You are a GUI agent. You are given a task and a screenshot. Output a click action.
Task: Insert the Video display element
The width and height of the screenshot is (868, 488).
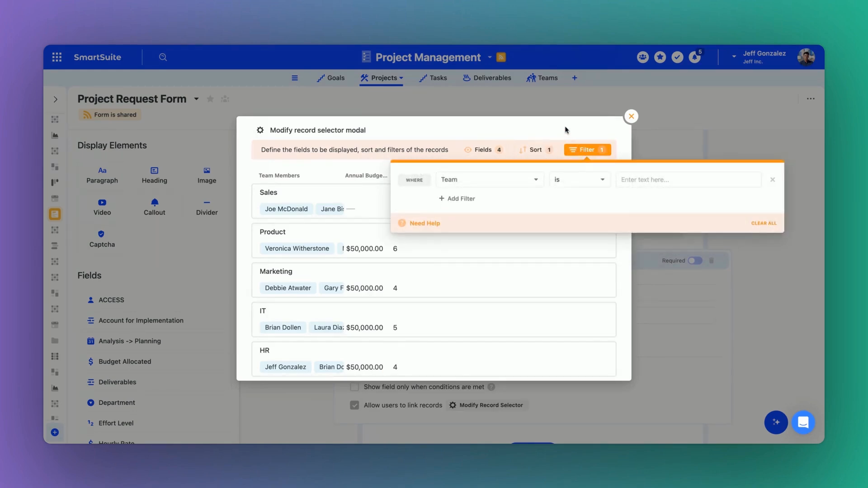point(102,207)
